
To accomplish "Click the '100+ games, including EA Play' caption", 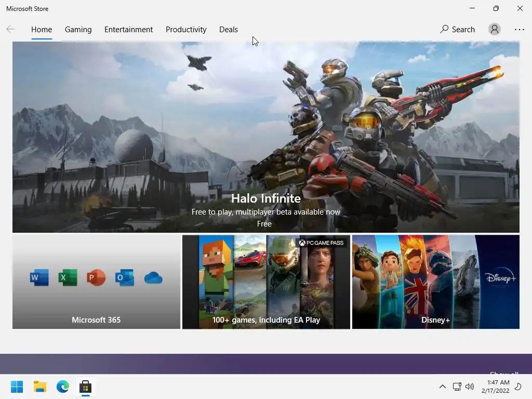I will click(x=266, y=320).
